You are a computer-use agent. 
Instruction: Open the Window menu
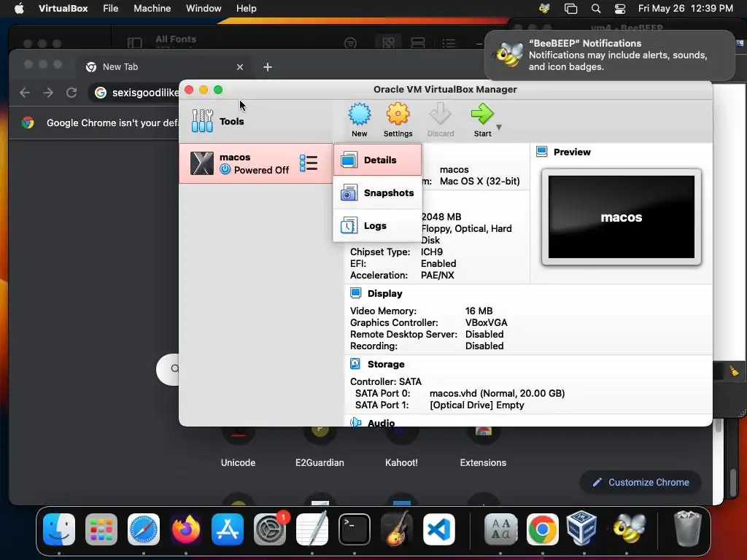204,9
